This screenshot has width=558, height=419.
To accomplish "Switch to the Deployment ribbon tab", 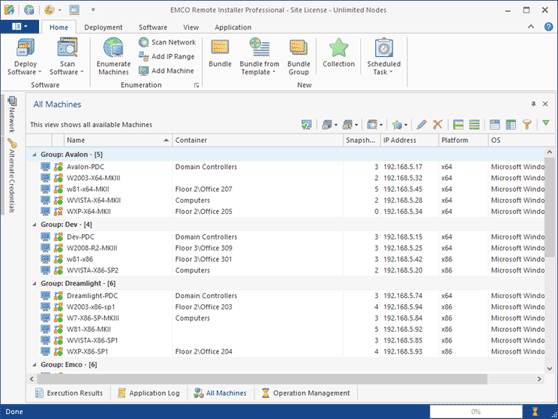I will 104,27.
